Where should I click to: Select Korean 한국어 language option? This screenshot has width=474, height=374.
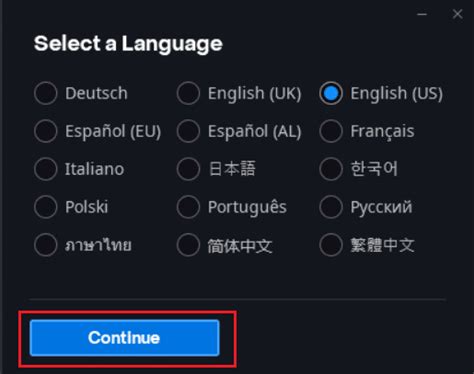(331, 169)
